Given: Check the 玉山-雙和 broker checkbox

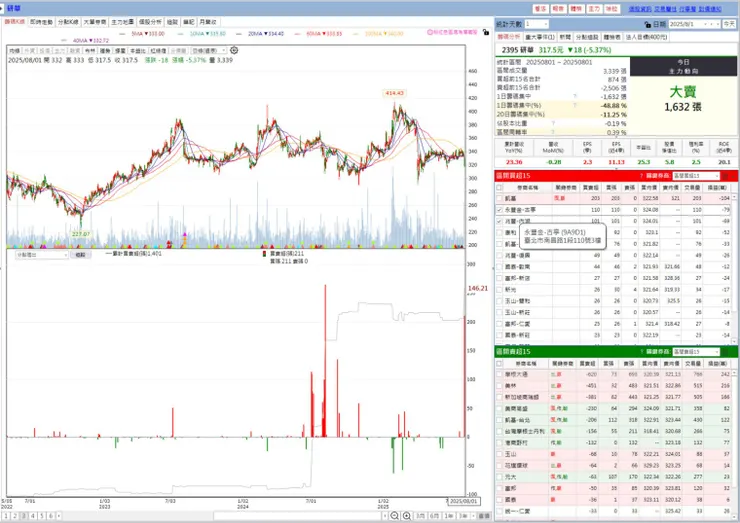Looking at the screenshot, I should tap(499, 301).
